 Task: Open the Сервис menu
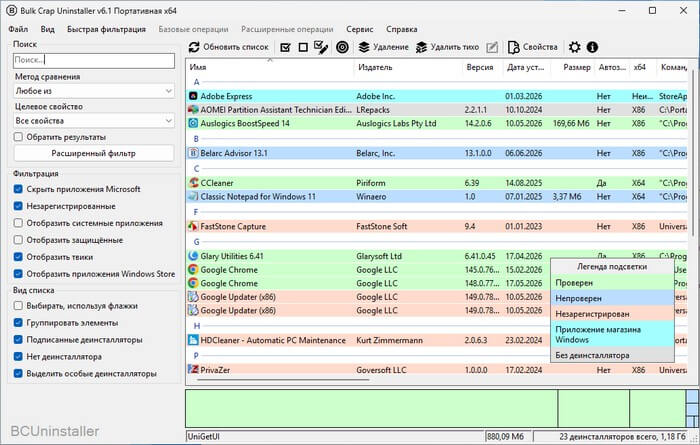click(x=360, y=29)
